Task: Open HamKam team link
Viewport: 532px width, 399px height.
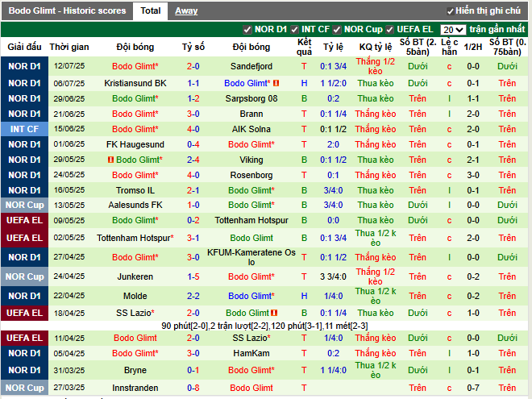Action: click(251, 353)
